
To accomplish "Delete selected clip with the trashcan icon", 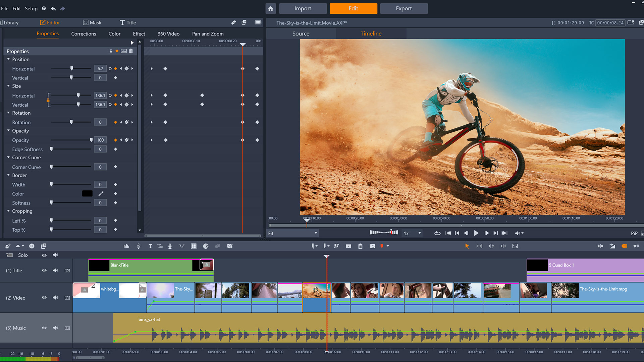I will click(x=360, y=246).
